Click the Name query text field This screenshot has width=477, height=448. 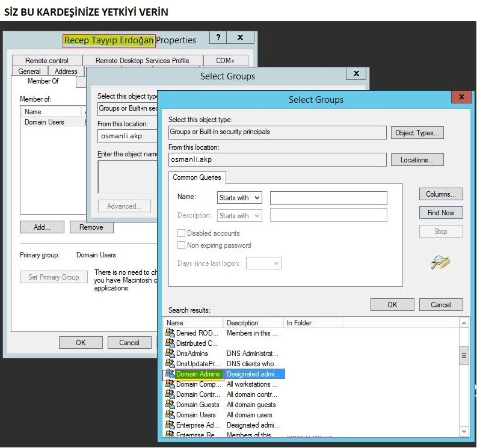coord(328,198)
